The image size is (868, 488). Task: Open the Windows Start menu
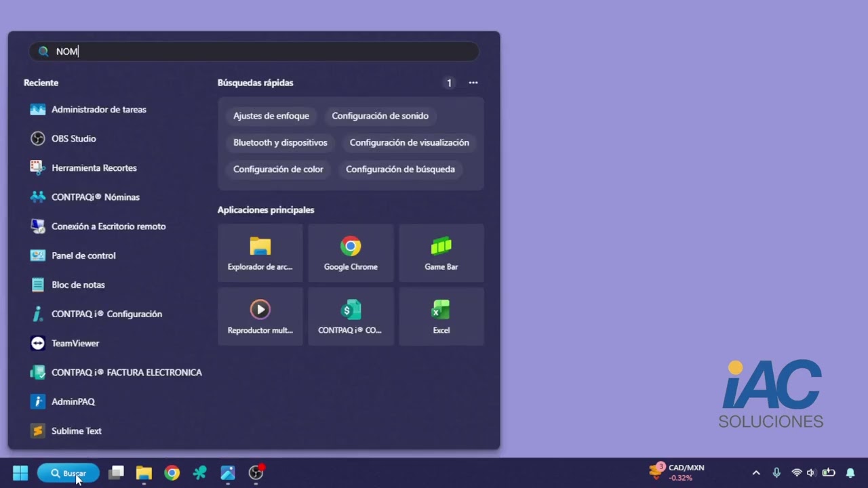click(x=20, y=473)
